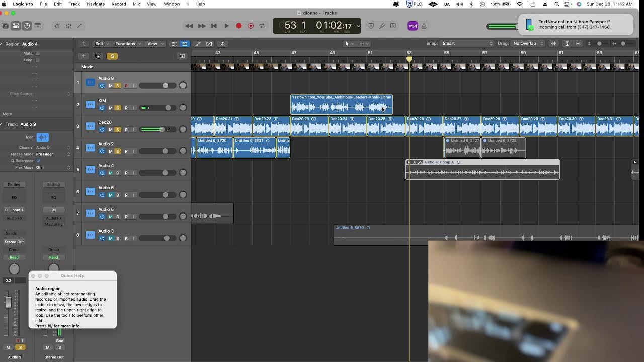Screen dimensions: 644x362
Task: Open the Functions dropdown in tracks area
Action: [x=128, y=44]
